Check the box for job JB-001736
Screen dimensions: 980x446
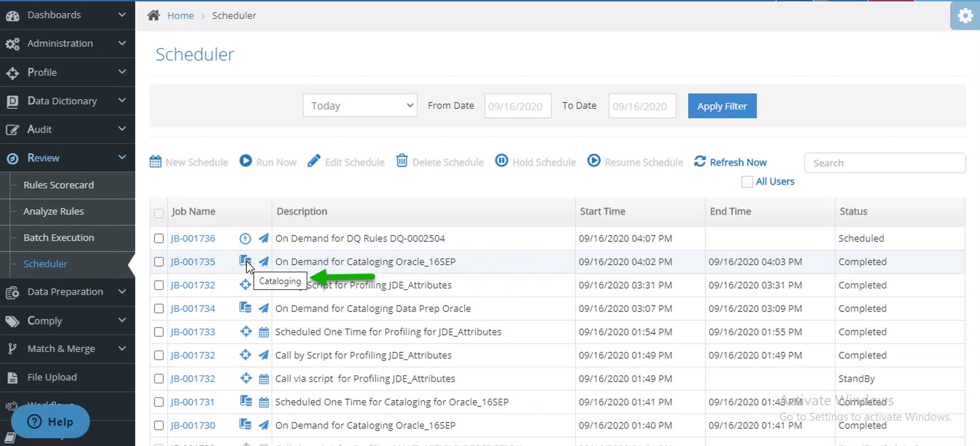click(x=159, y=239)
